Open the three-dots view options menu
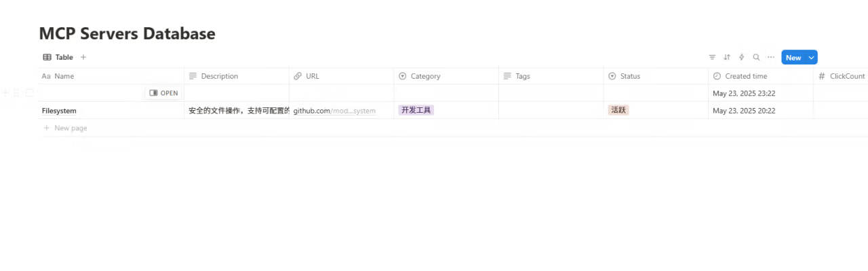Screen dimensions: 868x271 pyautogui.click(x=771, y=58)
